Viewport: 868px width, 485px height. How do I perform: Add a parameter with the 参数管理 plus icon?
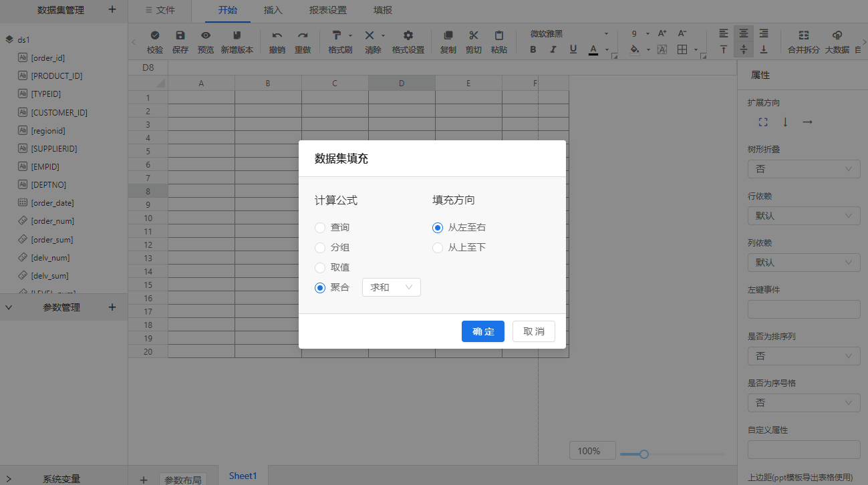click(112, 307)
